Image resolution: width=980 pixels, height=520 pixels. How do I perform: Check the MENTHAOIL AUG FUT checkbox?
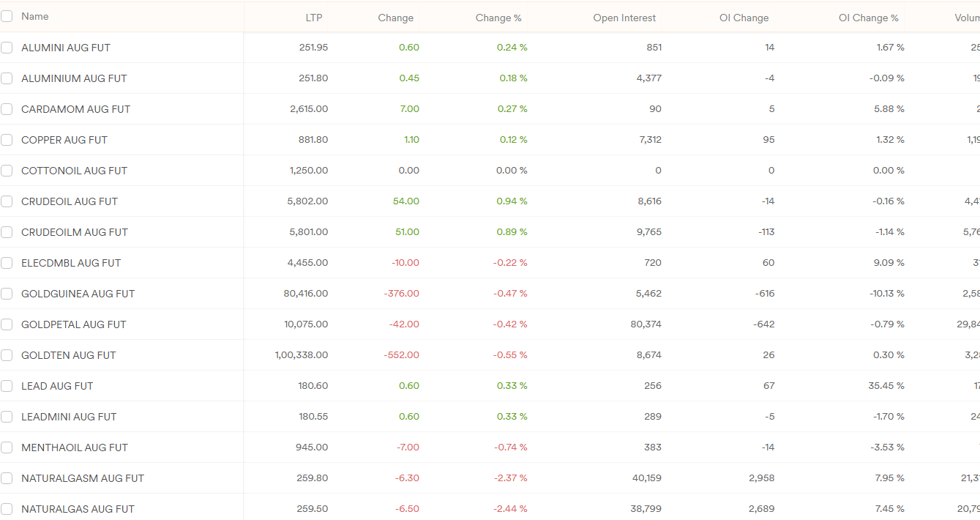tap(7, 447)
